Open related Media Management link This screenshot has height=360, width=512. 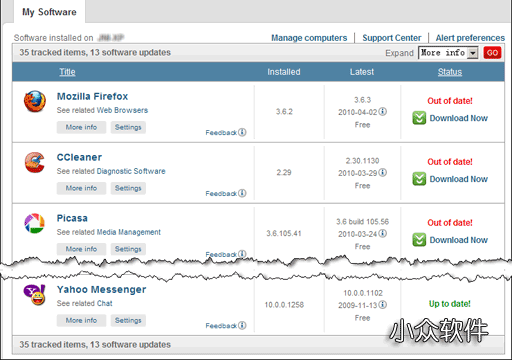tap(129, 232)
